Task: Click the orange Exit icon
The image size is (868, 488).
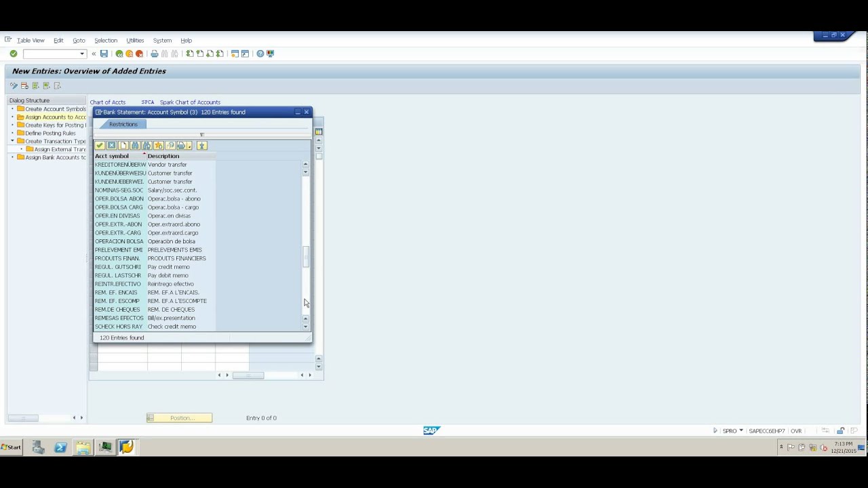Action: coord(129,54)
